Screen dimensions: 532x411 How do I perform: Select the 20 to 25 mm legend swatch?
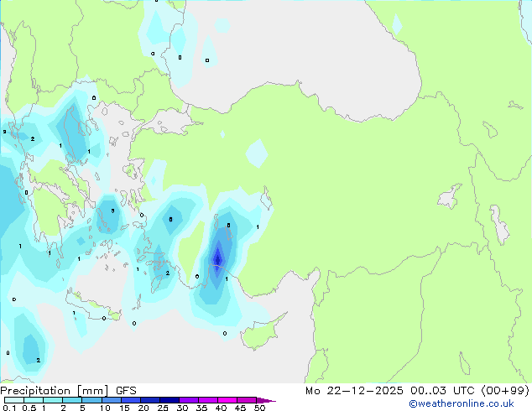click(149, 400)
